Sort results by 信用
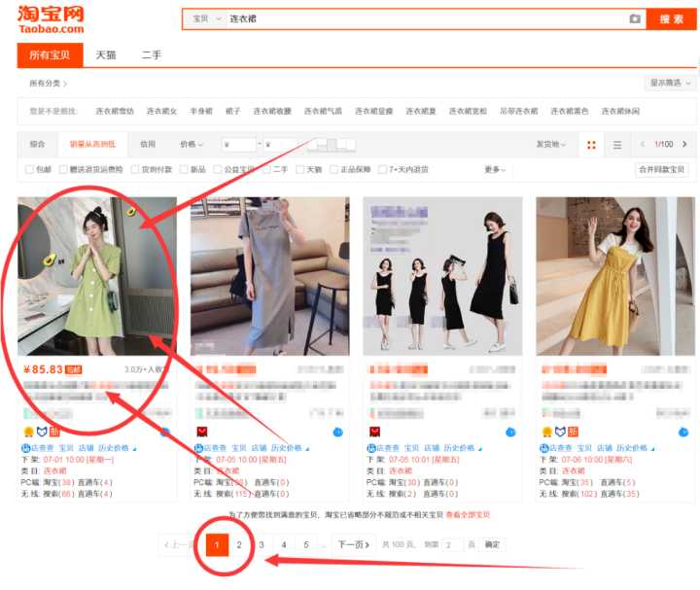Screen dimensions: 700x590 (x=148, y=144)
